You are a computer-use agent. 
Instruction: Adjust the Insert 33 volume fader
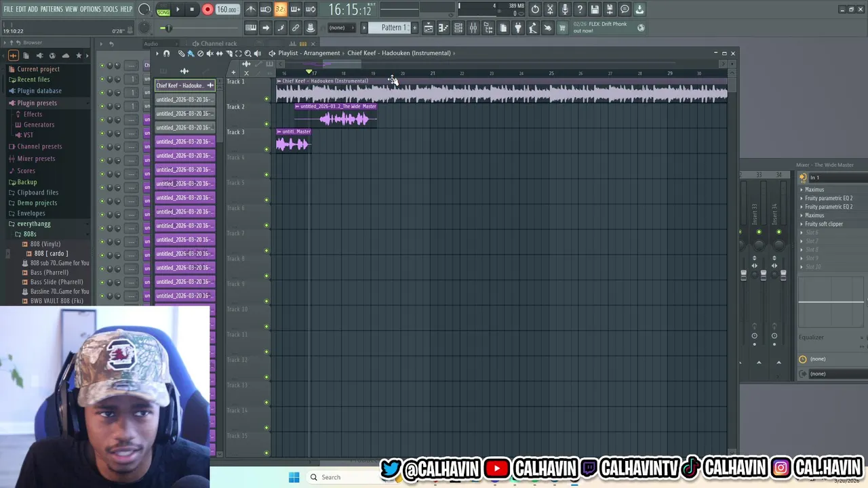(764, 274)
